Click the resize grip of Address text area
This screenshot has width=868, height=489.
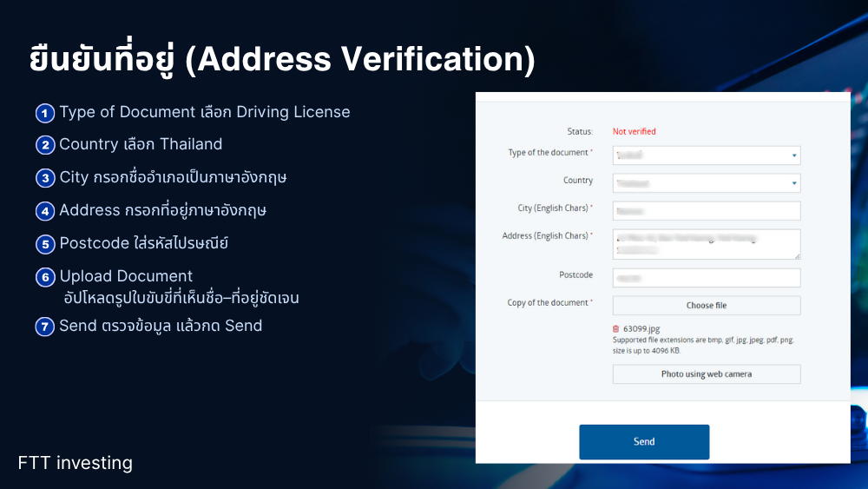pyautogui.click(x=797, y=256)
